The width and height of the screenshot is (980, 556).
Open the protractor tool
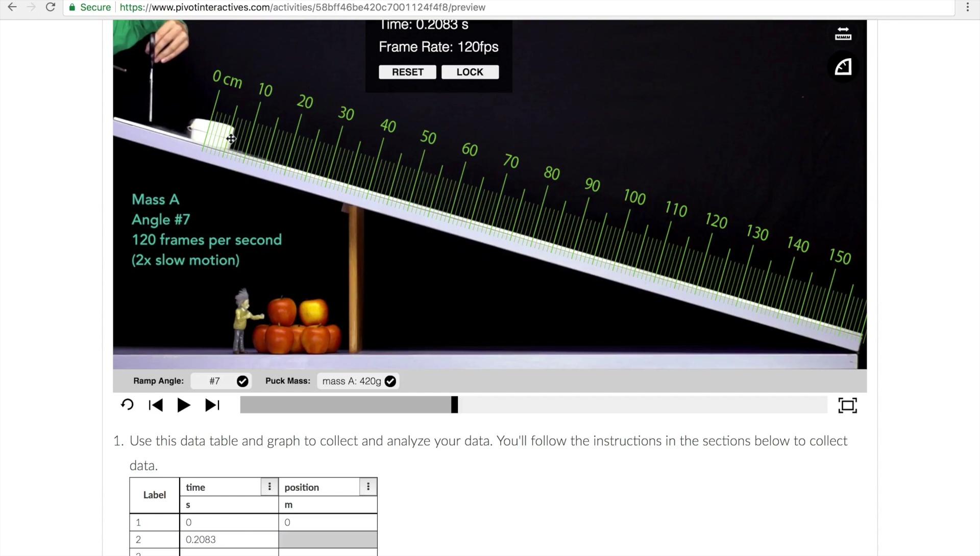pos(843,67)
